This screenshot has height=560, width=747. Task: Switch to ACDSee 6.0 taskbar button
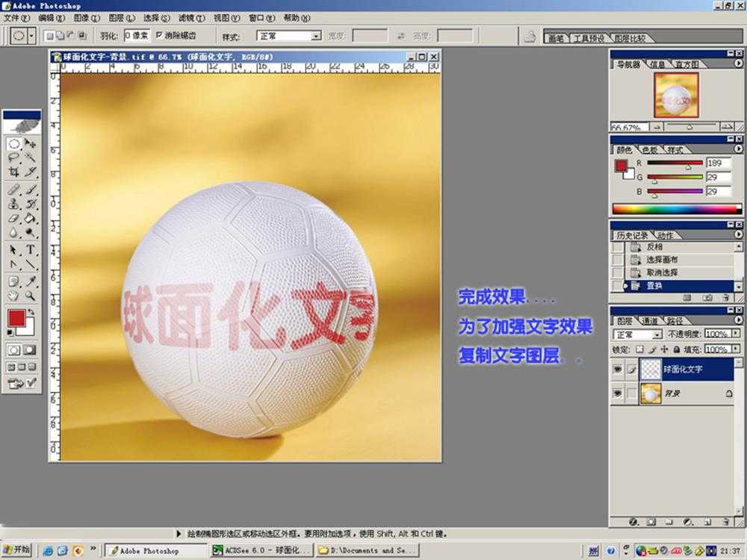[261, 550]
